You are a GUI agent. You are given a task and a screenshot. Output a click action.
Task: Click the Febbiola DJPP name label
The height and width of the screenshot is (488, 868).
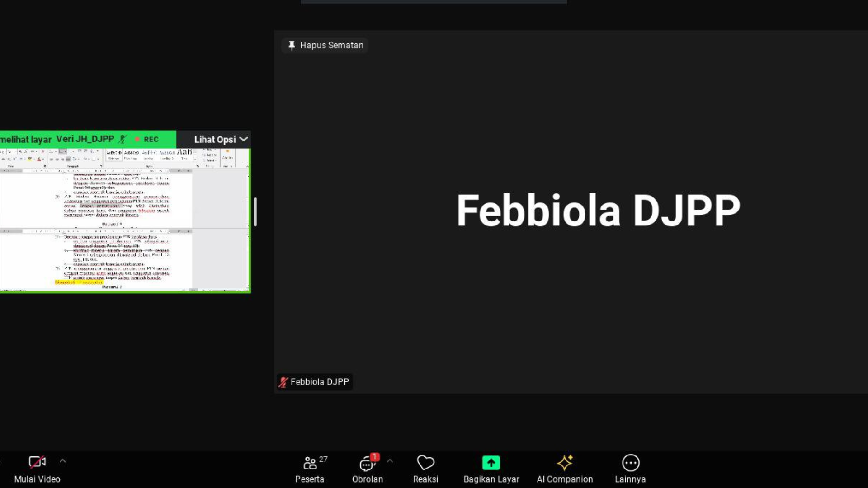tap(320, 382)
